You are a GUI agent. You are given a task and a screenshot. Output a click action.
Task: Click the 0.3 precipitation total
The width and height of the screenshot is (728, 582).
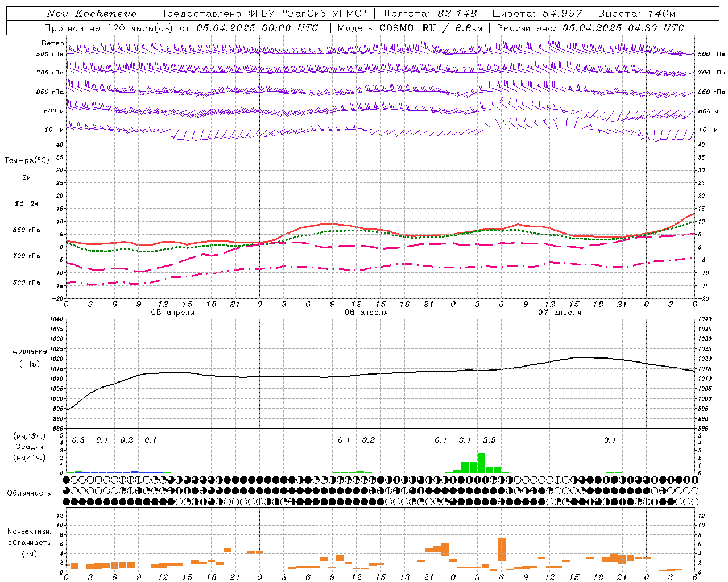(78, 440)
